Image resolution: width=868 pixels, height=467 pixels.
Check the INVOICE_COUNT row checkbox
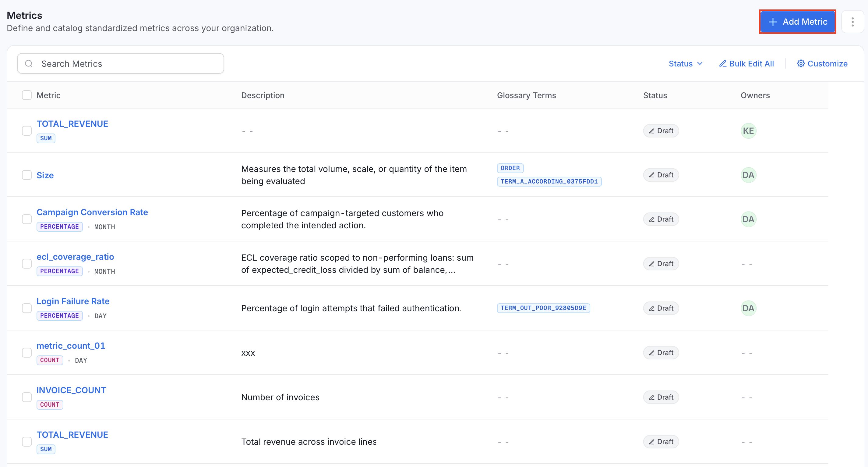[26, 397]
